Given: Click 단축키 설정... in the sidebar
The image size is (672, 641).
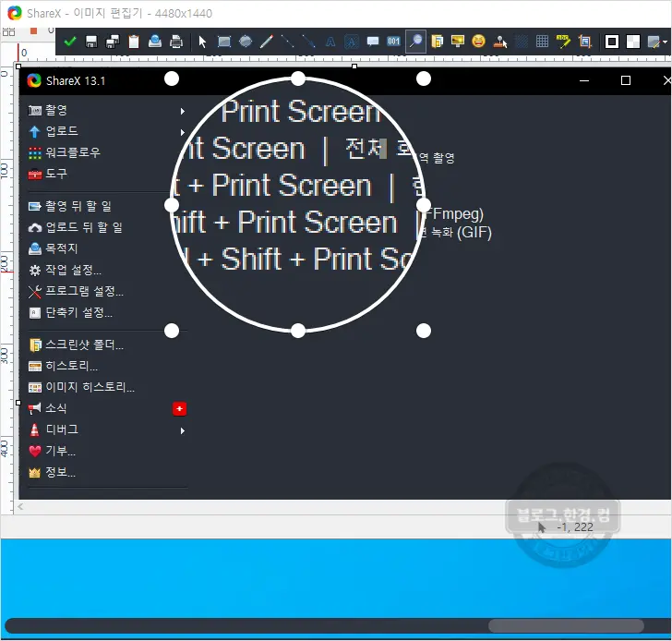Looking at the screenshot, I should point(78,312).
